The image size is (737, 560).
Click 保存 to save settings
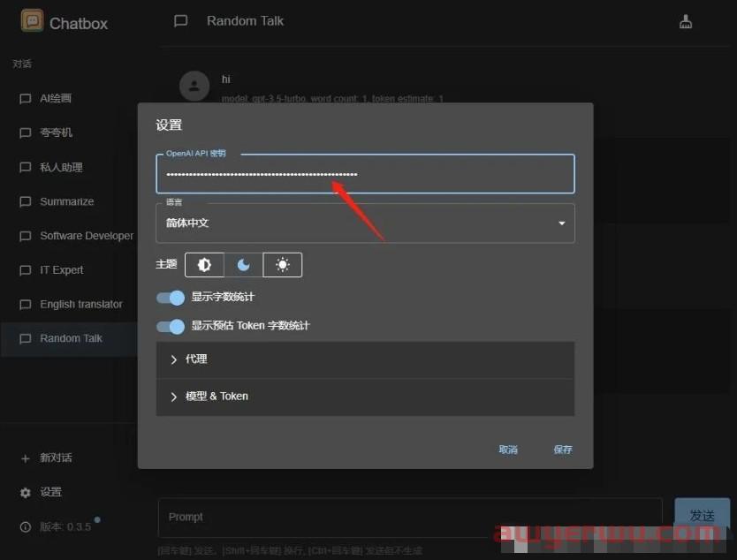pyautogui.click(x=563, y=450)
